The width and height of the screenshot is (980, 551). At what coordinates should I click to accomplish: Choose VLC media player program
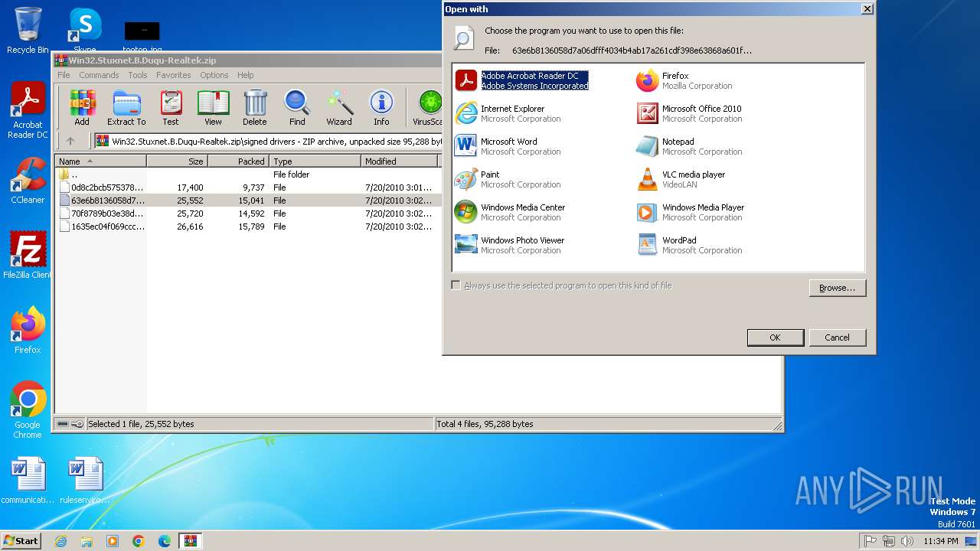(681, 179)
